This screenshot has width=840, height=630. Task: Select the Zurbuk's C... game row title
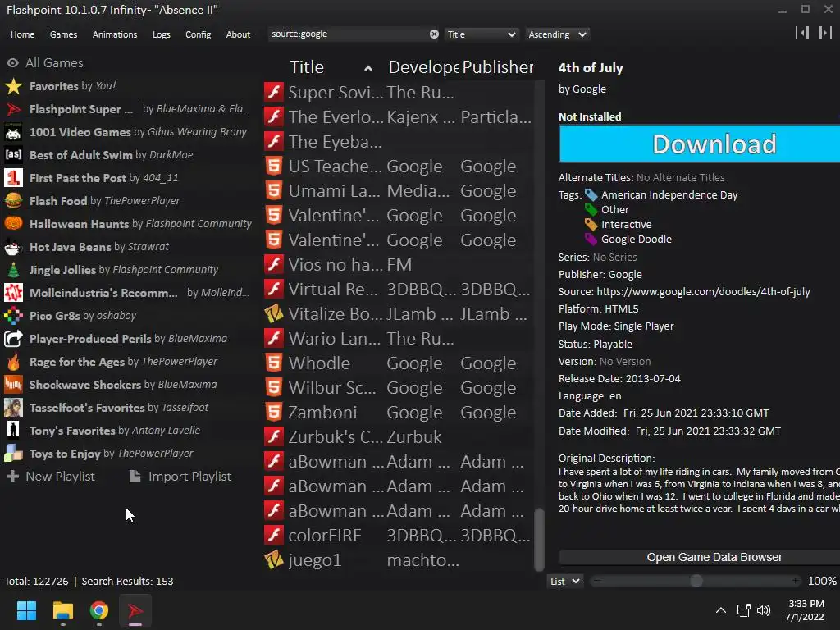(x=336, y=437)
